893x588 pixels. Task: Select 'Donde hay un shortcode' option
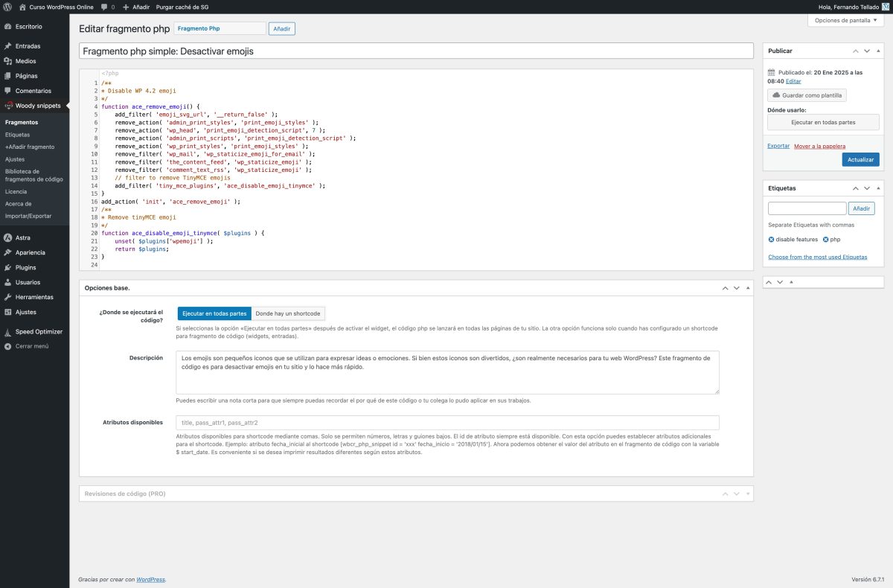[x=288, y=313]
